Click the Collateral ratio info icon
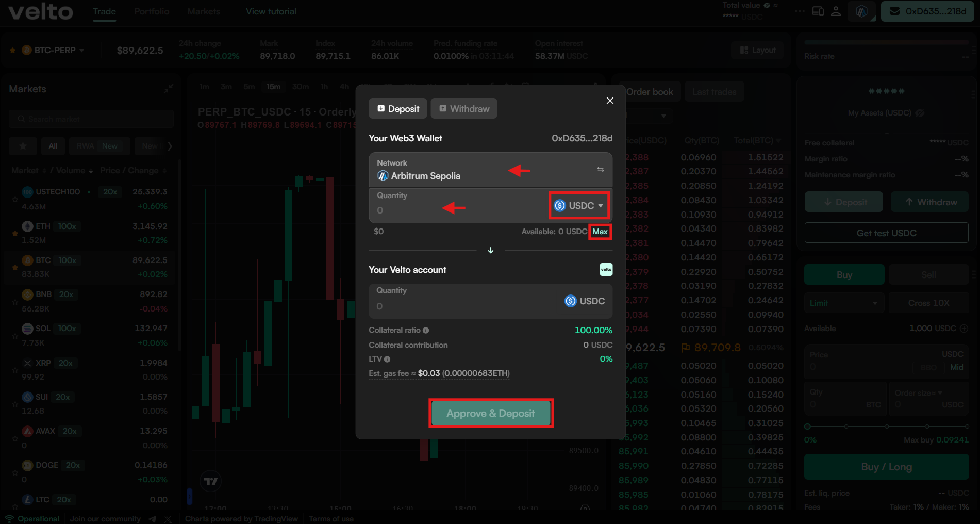980x524 pixels. pyautogui.click(x=426, y=330)
